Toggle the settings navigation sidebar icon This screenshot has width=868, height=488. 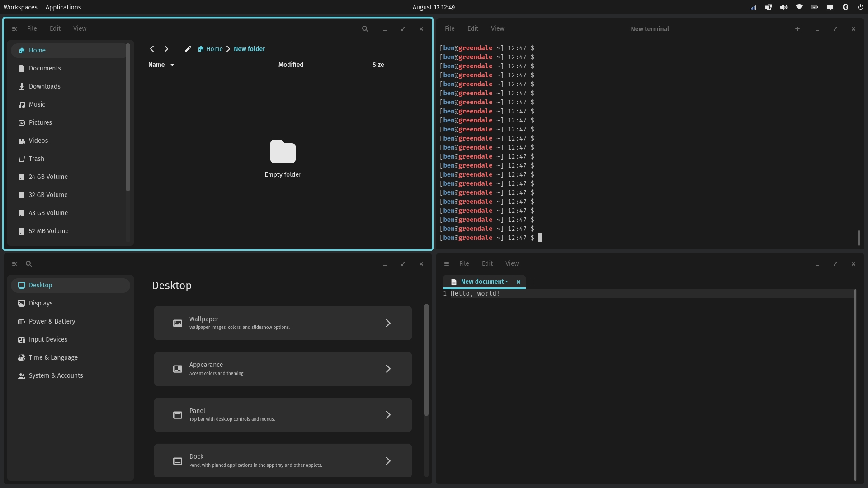tap(14, 264)
